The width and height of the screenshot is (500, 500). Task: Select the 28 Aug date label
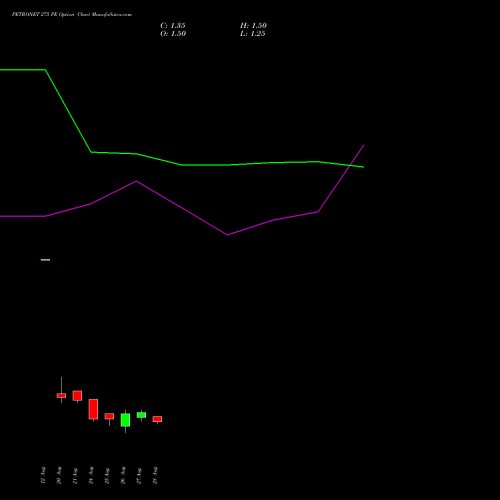click(x=155, y=475)
